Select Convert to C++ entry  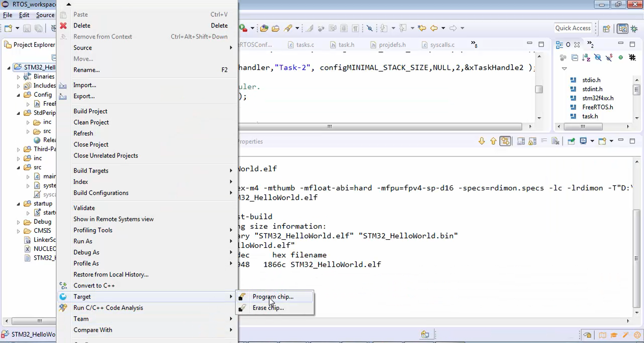tap(147, 286)
